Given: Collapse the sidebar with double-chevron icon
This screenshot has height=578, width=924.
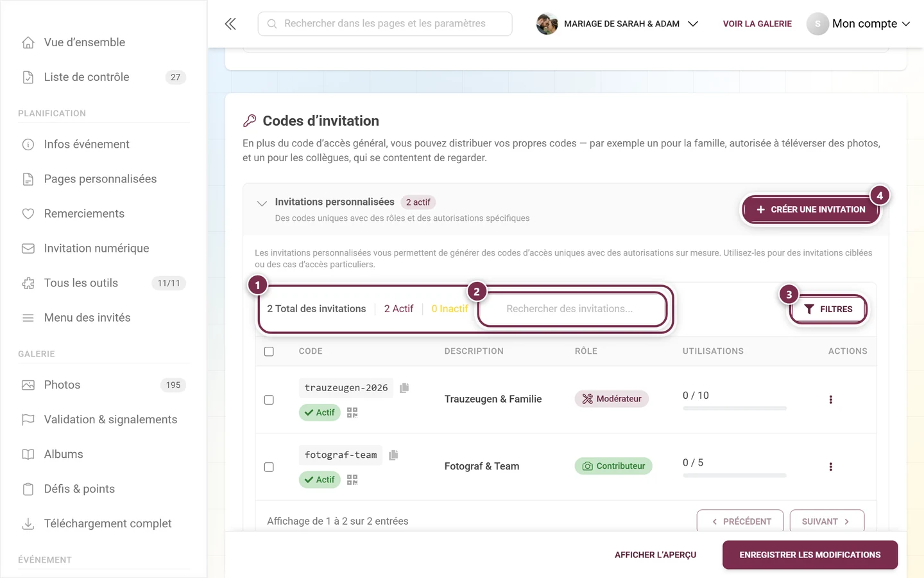Looking at the screenshot, I should [230, 24].
